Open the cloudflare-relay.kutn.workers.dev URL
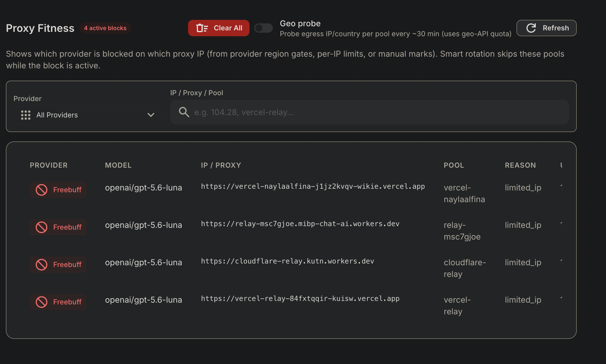606x364 pixels. (287, 261)
